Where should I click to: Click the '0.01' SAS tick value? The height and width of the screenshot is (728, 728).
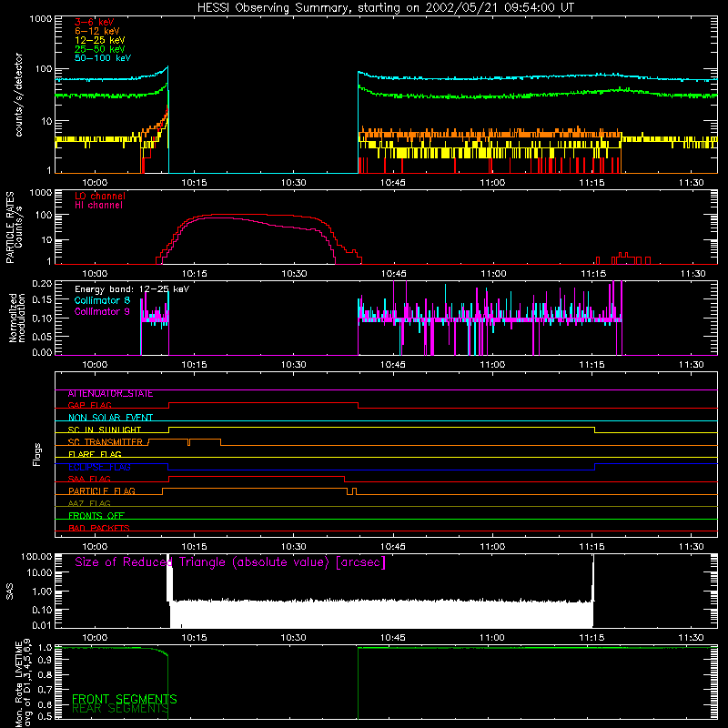coord(42,625)
